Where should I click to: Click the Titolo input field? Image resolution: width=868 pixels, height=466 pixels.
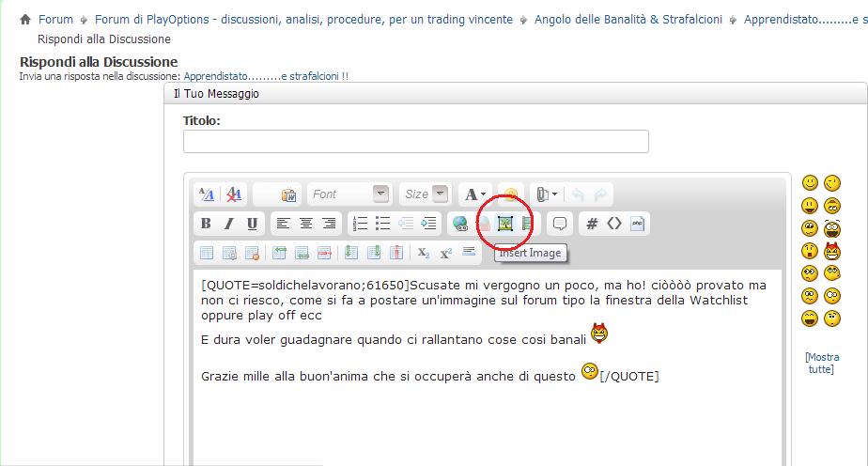[x=416, y=142]
